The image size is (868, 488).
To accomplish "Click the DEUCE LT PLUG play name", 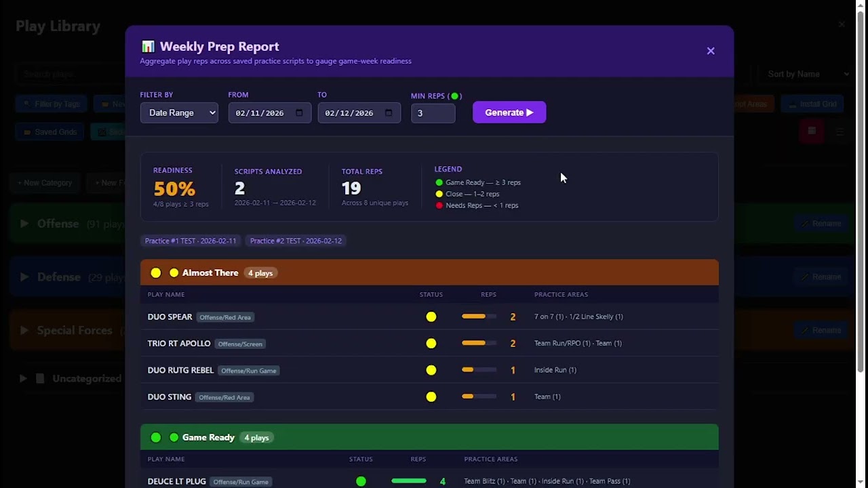I will point(177,481).
